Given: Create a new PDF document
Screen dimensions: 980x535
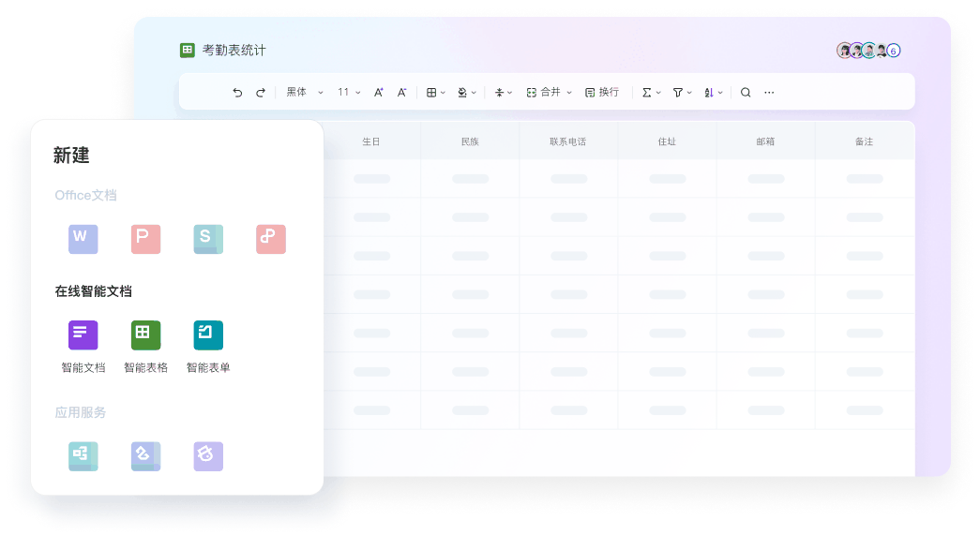Looking at the screenshot, I should (x=271, y=239).
